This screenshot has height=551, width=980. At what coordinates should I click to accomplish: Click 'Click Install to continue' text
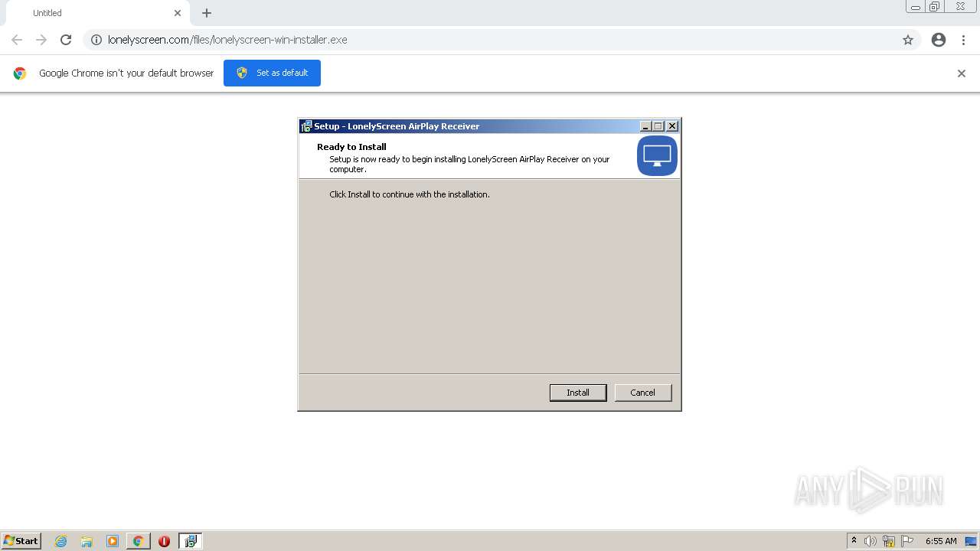410,194
